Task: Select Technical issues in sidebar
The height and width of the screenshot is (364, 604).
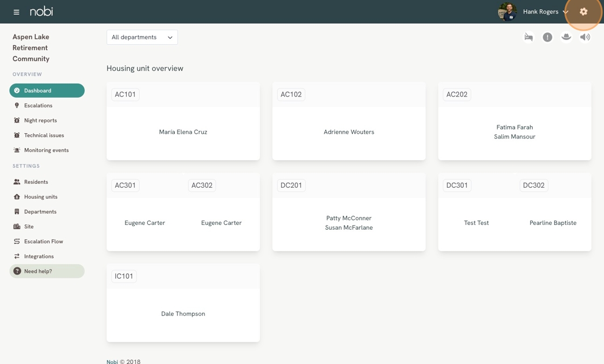Action: (x=44, y=135)
